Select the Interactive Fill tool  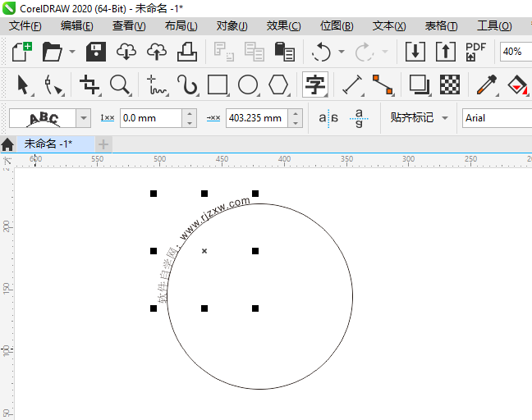[517, 84]
